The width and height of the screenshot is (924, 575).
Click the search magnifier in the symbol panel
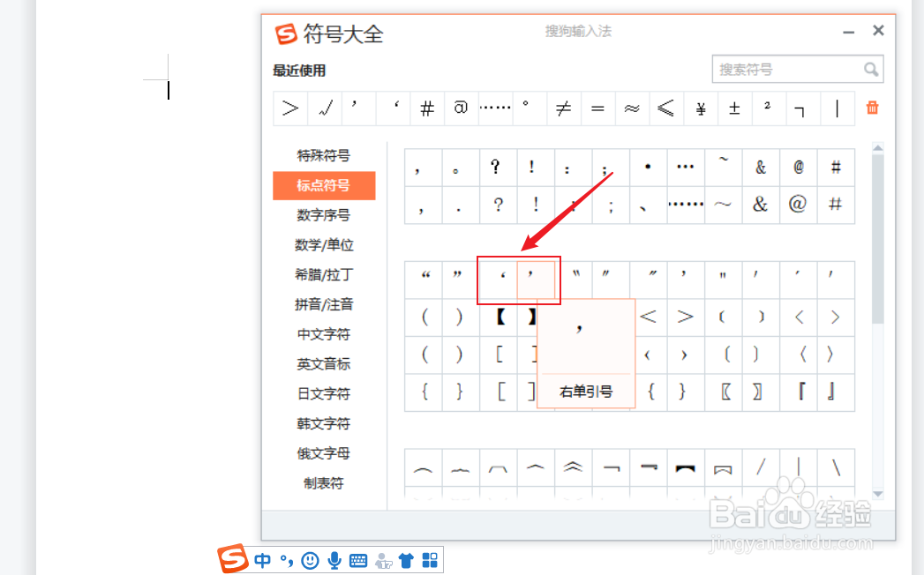tap(872, 69)
